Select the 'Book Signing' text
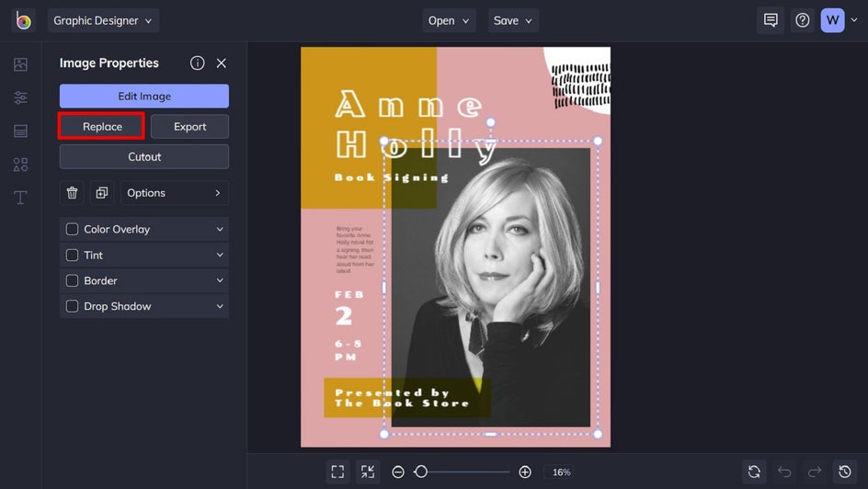 pos(392,177)
